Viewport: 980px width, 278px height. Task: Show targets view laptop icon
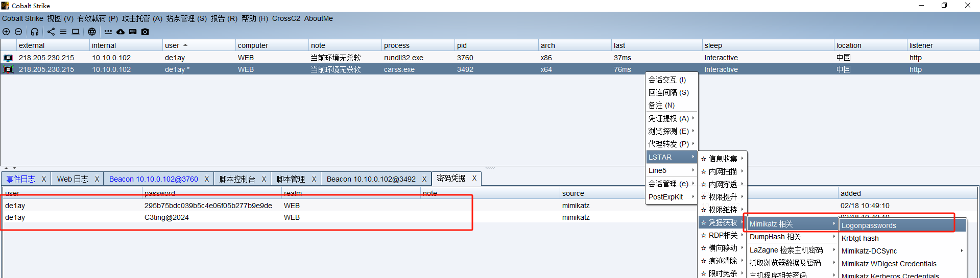pos(76,32)
